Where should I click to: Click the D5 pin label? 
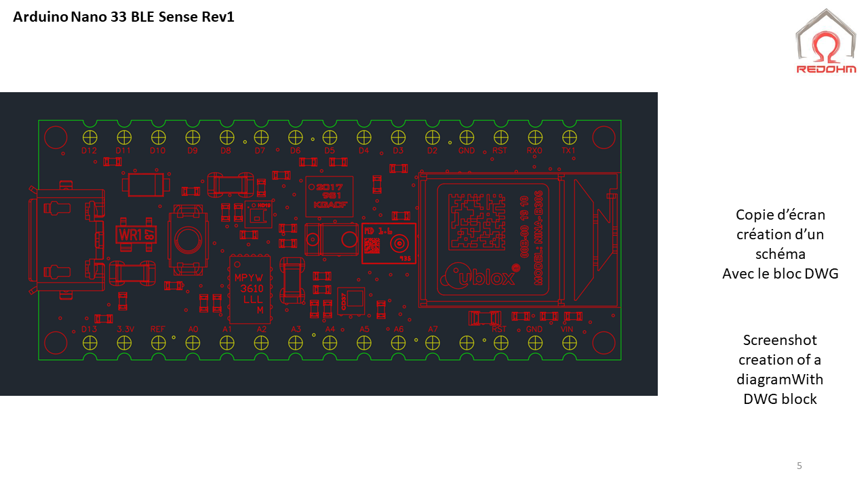(330, 150)
